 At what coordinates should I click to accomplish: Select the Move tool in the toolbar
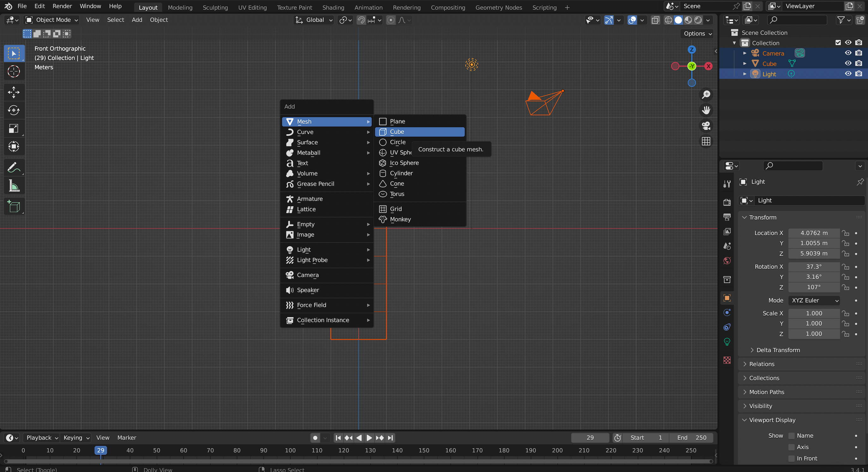coord(14,92)
